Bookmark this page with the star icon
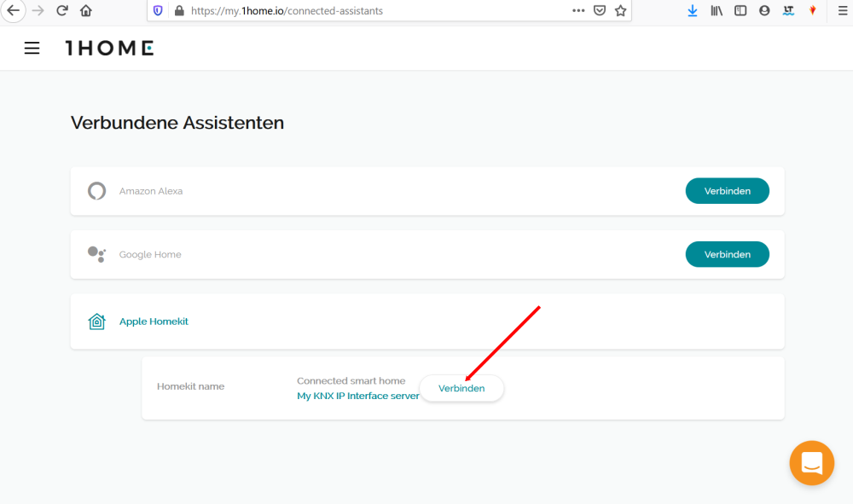Screen dimensions: 853x504 click(621, 11)
